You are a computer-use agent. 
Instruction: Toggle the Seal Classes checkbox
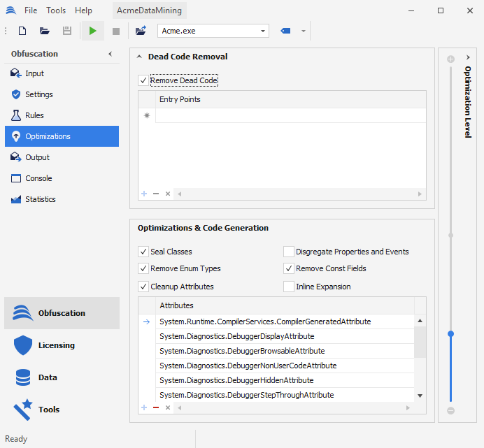(143, 252)
